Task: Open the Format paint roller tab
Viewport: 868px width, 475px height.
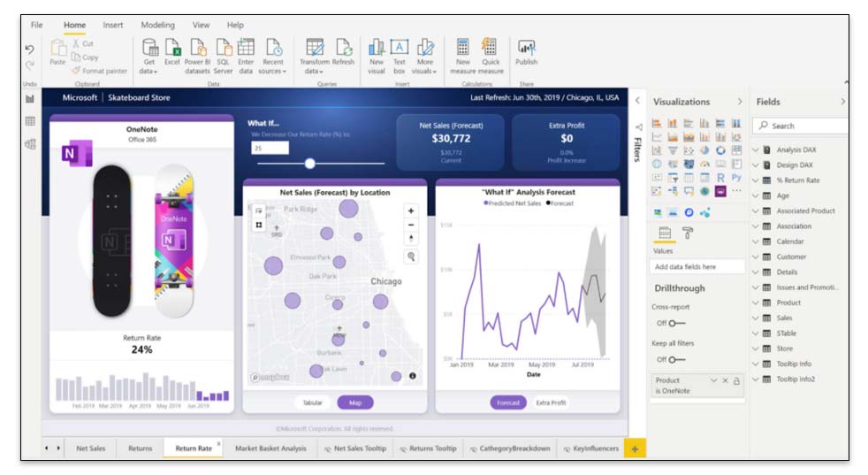Action: coord(687,234)
